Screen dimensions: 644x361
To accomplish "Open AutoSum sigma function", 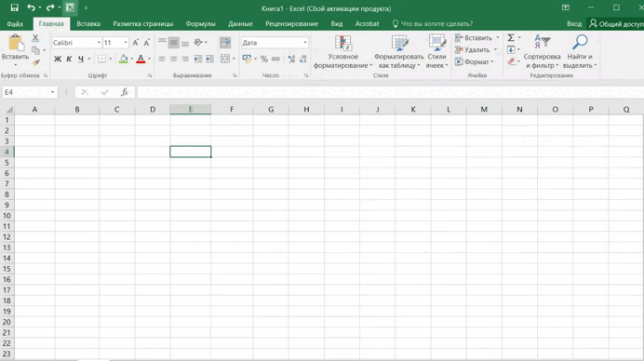I will click(511, 38).
